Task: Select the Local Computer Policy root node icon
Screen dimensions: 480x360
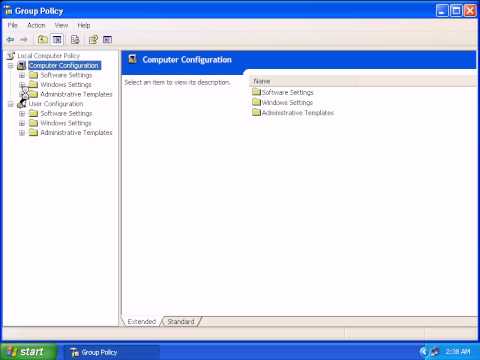Action: click(x=11, y=56)
